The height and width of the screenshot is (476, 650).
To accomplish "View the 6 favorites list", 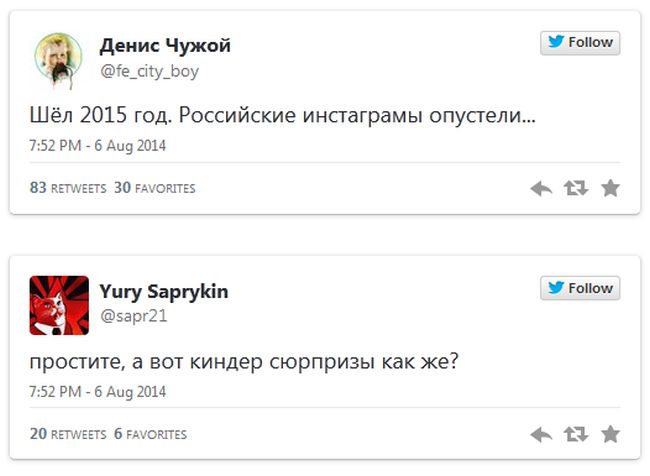I will tap(150, 434).
